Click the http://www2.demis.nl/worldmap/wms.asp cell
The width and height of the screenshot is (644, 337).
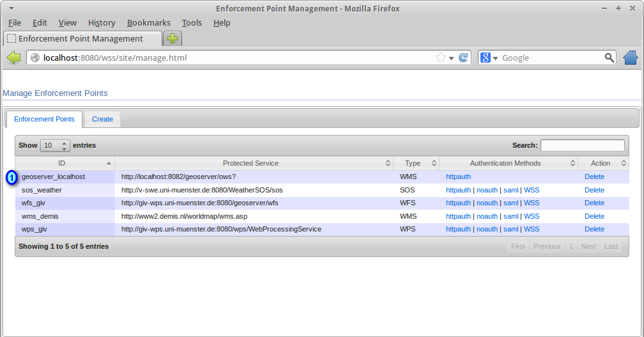(x=254, y=216)
